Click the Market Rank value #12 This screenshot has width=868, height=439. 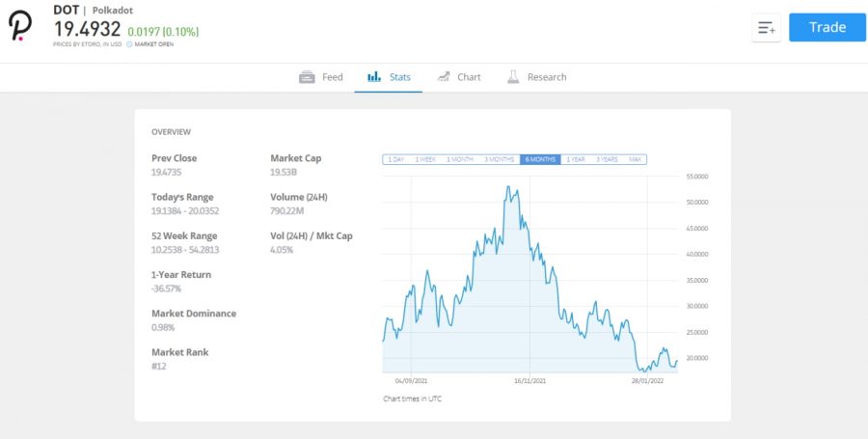click(159, 366)
